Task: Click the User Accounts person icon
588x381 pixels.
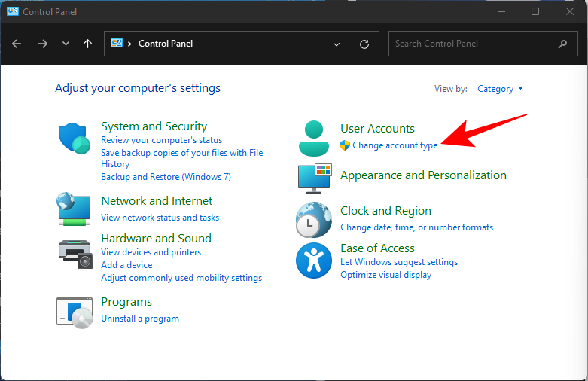Action: pyautogui.click(x=313, y=137)
